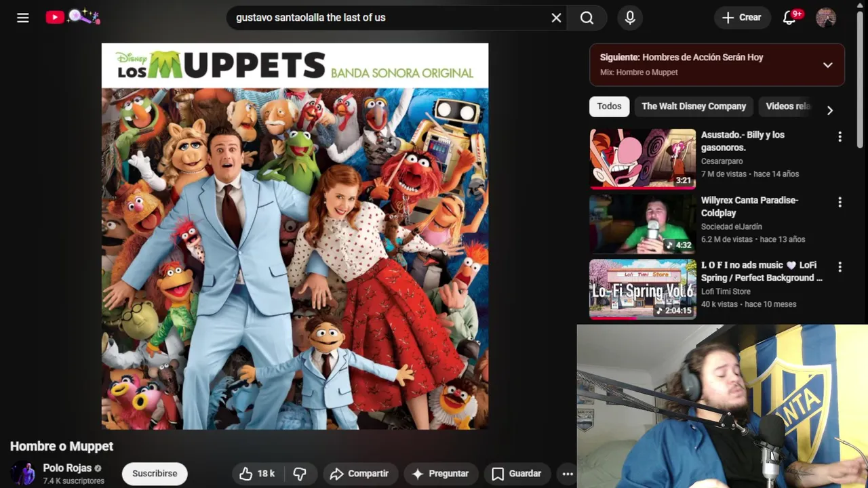
Task: Click '7.4 K suscriptores' text
Action: pos(74,481)
